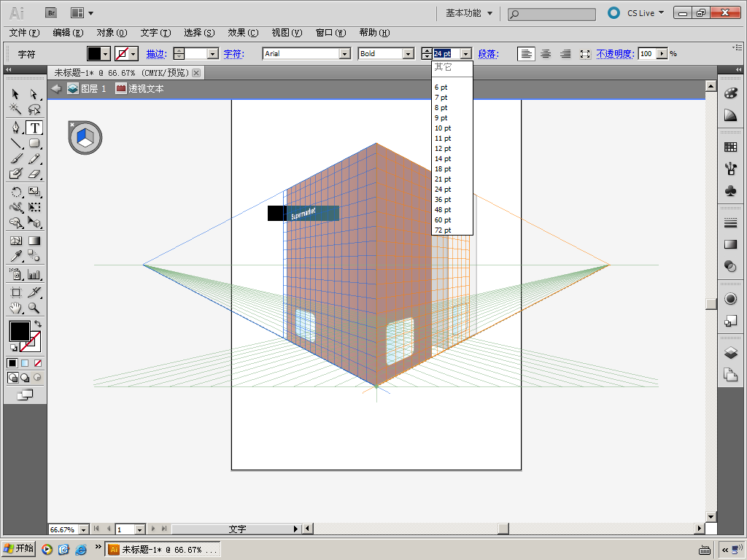Click the 不透明度 opacity link
The width and height of the screenshot is (747, 560).
click(614, 54)
